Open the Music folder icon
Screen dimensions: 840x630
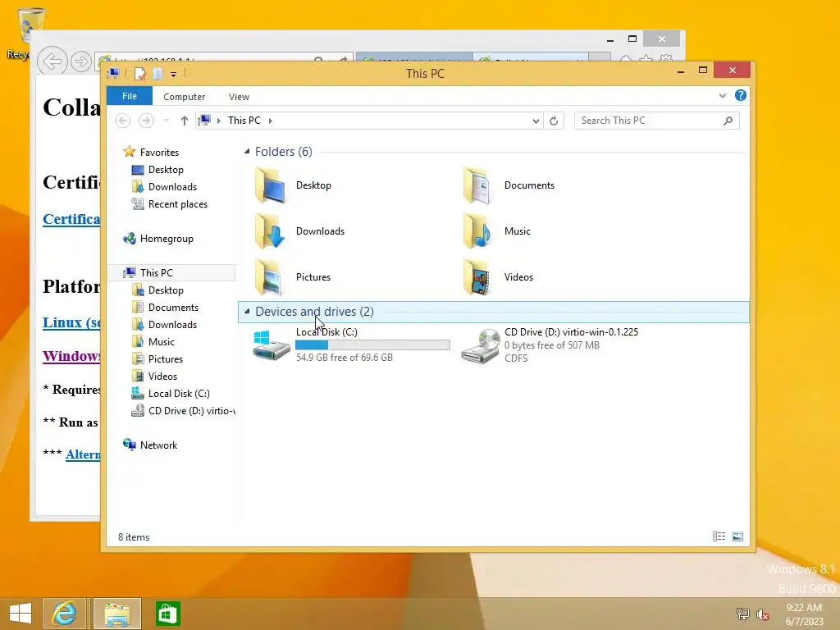477,231
